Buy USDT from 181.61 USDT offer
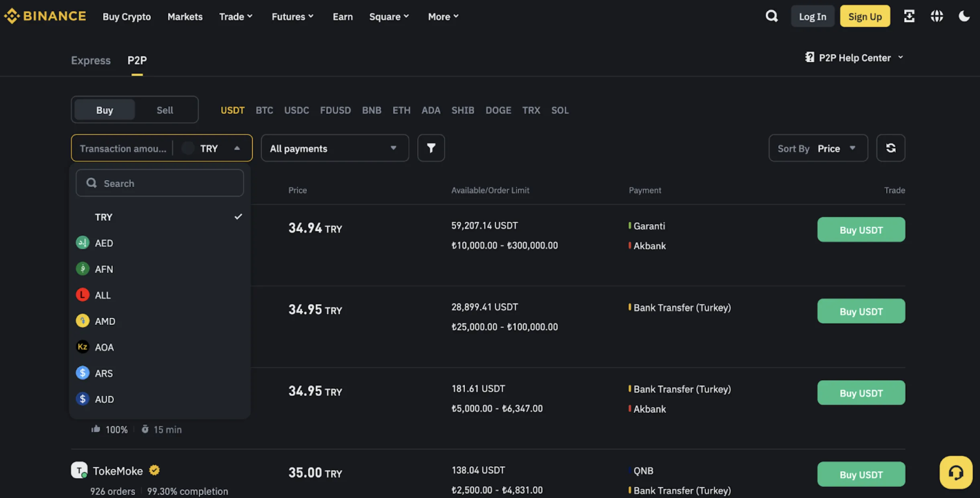Screen dimensions: 980x498 861,392
